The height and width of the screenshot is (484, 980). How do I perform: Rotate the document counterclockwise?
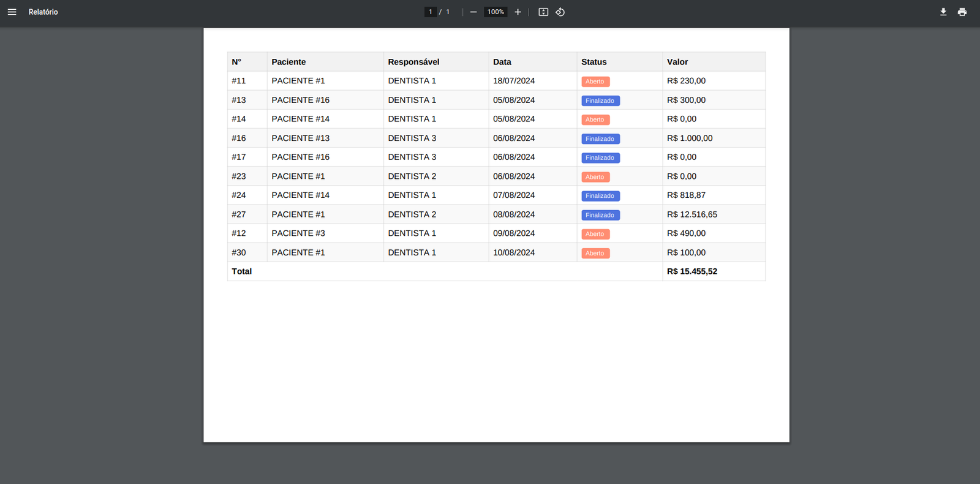coord(560,12)
